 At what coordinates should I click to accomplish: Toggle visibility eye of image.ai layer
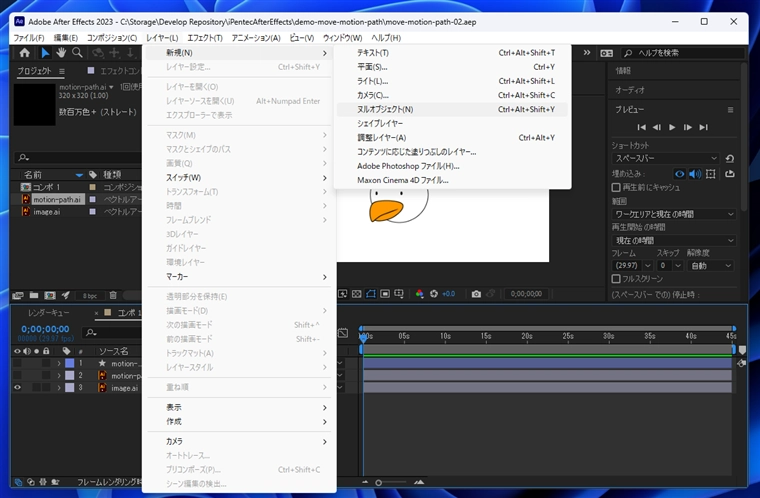pos(17,388)
